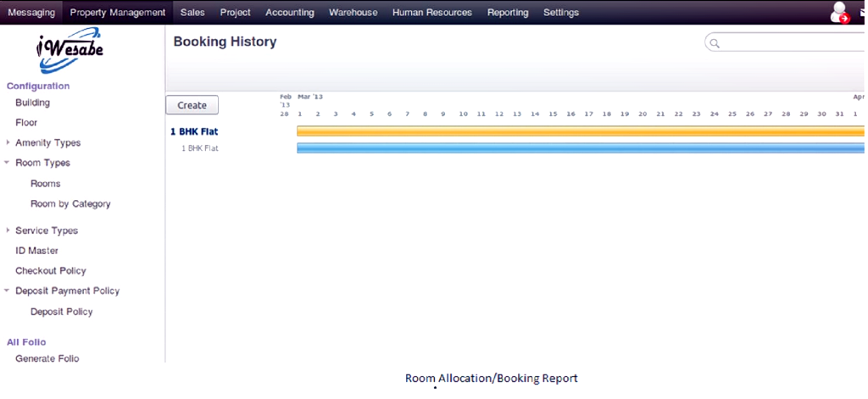Viewport: 868px width, 399px height.
Task: Open Generate Folio in sidebar
Action: [x=47, y=358]
